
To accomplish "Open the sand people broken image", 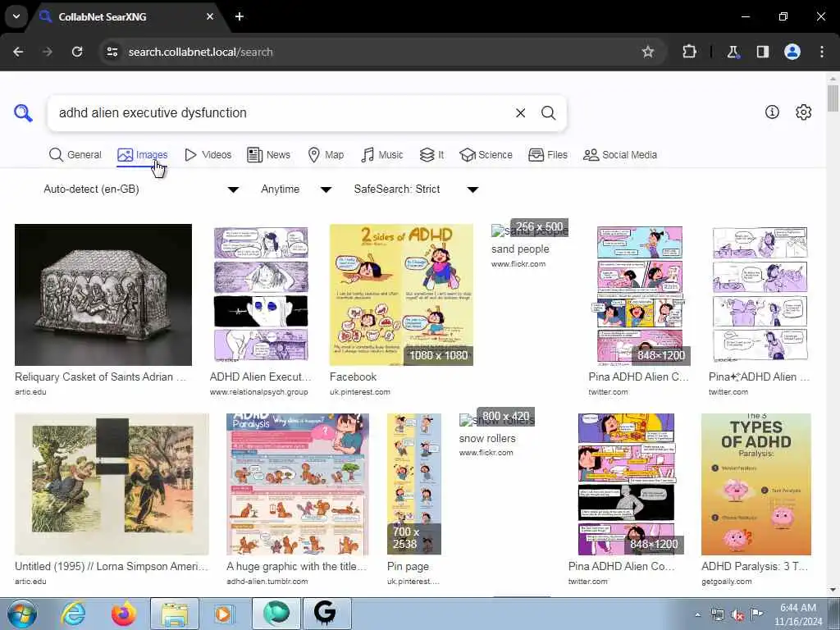I will click(x=529, y=231).
